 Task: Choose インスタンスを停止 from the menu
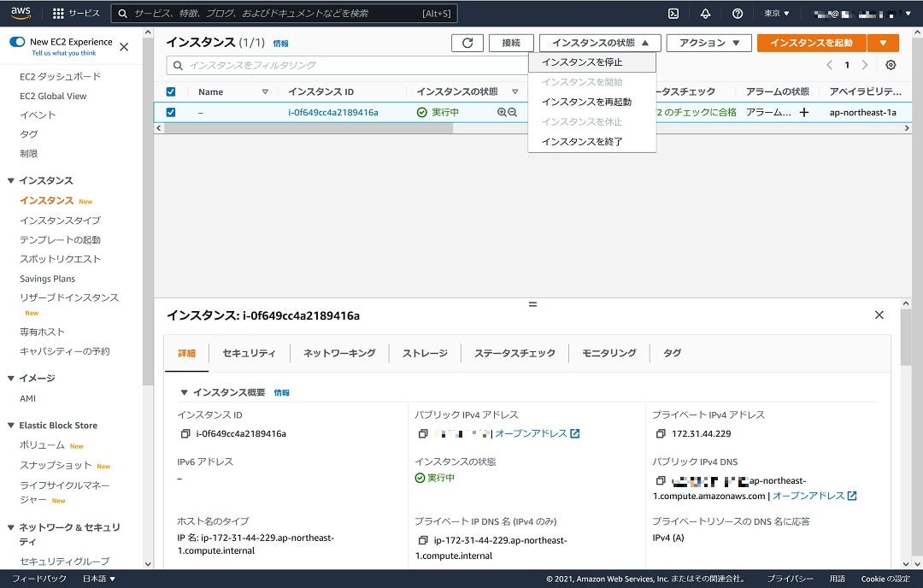pos(592,62)
